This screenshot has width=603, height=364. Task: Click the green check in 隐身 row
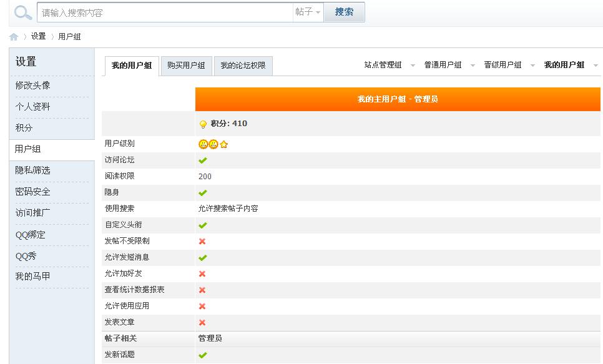tap(203, 192)
